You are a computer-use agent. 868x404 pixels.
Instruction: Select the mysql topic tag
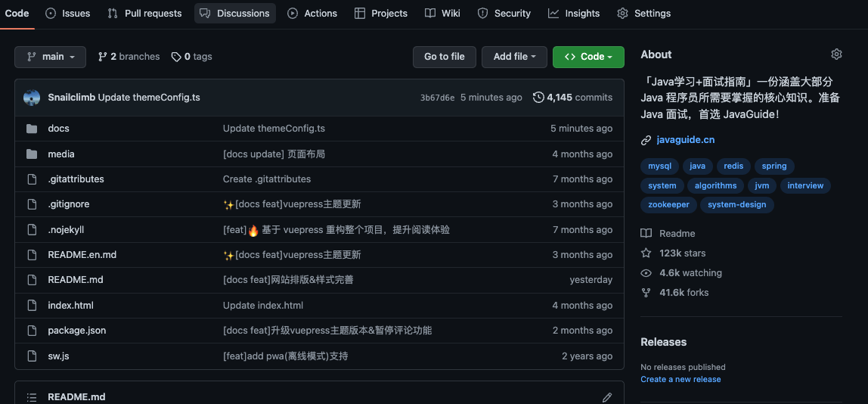tap(660, 166)
